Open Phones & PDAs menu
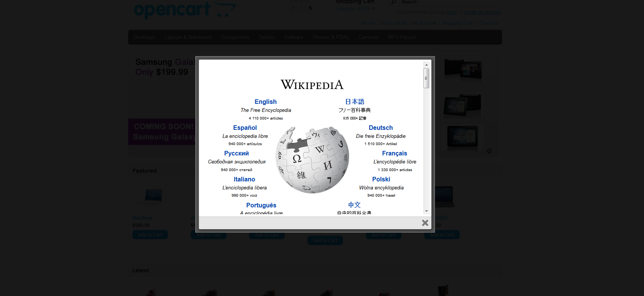Image resolution: width=644 pixels, height=296 pixels. coord(331,37)
